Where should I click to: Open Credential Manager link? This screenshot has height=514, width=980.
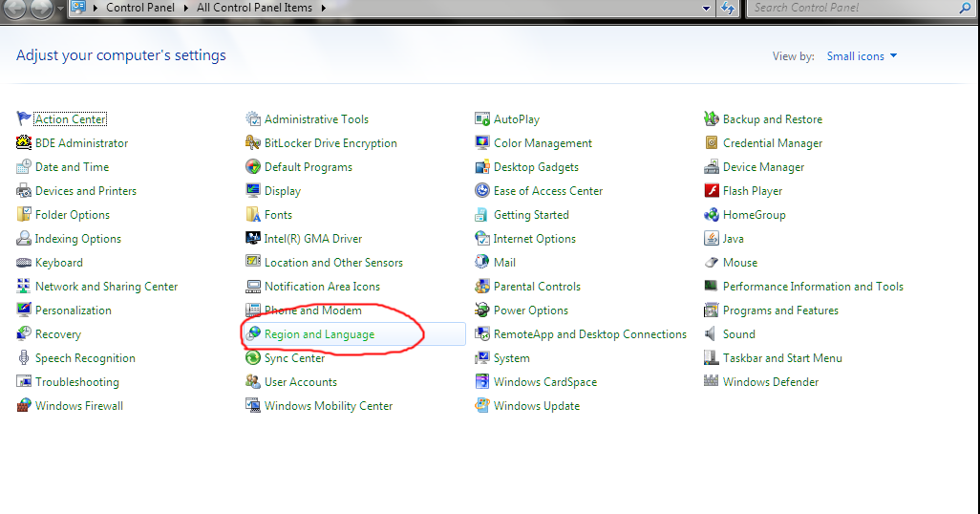coord(773,143)
